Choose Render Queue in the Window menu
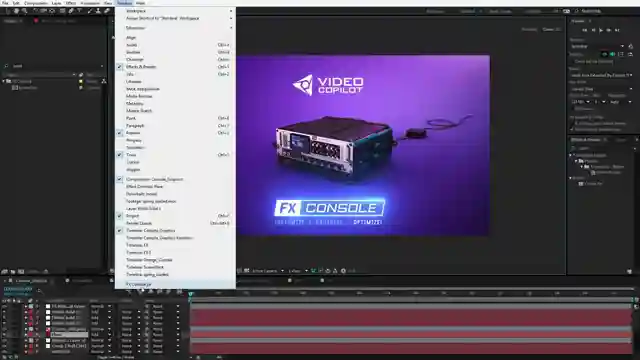640x360 pixels. 175,223
